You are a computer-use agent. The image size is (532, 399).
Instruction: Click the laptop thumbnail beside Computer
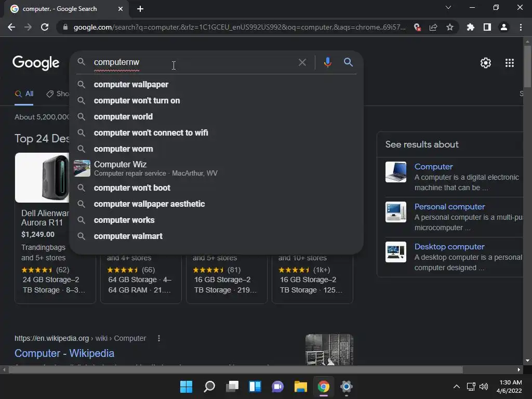[395, 172]
